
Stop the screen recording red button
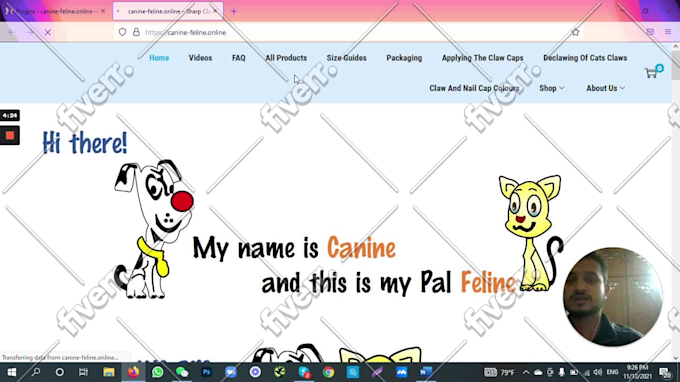pyautogui.click(x=10, y=136)
